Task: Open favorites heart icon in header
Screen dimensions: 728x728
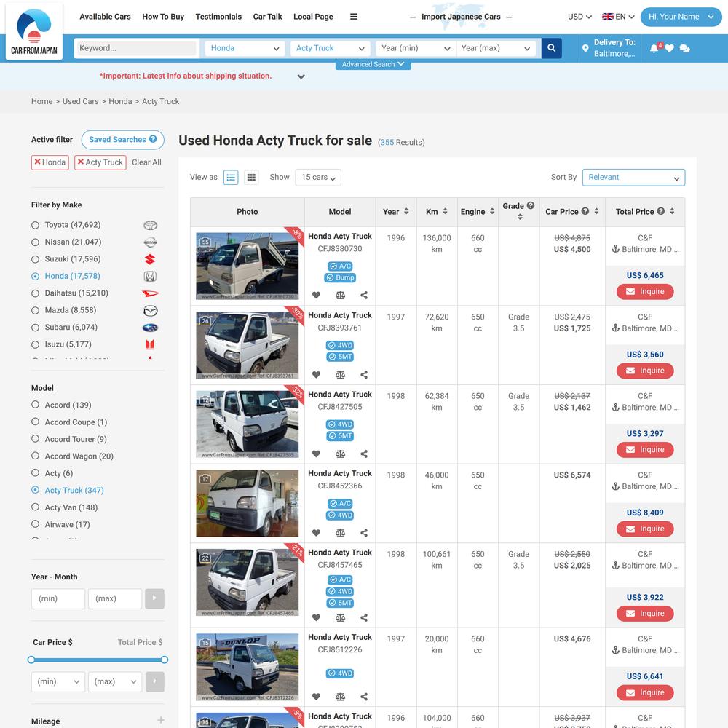Action: click(669, 48)
